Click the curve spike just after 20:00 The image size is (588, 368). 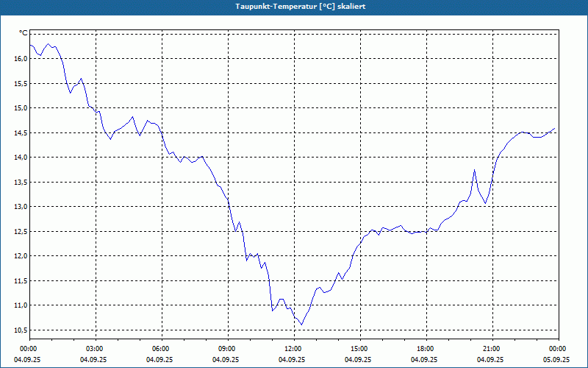[474, 170]
